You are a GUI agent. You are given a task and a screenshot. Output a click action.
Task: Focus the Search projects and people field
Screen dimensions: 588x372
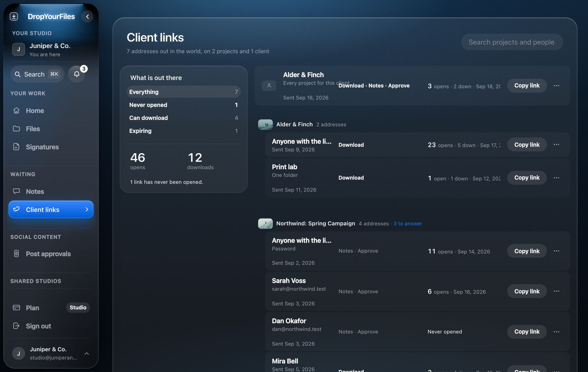(x=512, y=42)
